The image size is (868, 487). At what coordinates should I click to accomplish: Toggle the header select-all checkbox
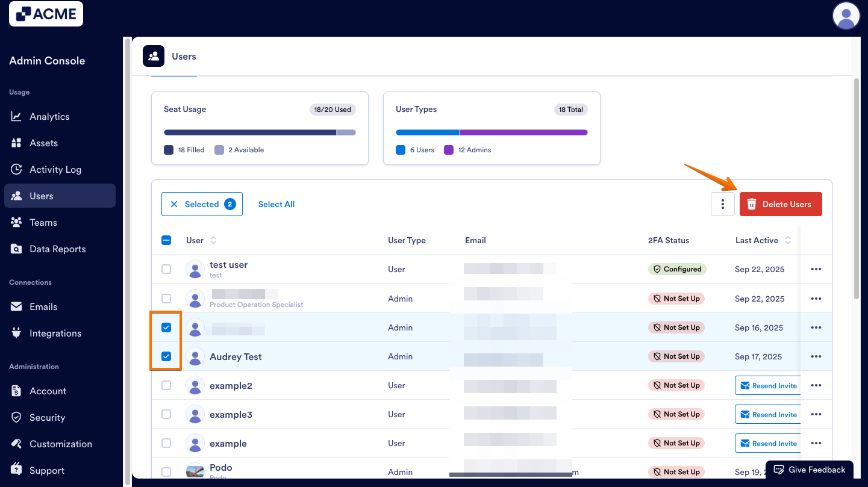[166, 240]
